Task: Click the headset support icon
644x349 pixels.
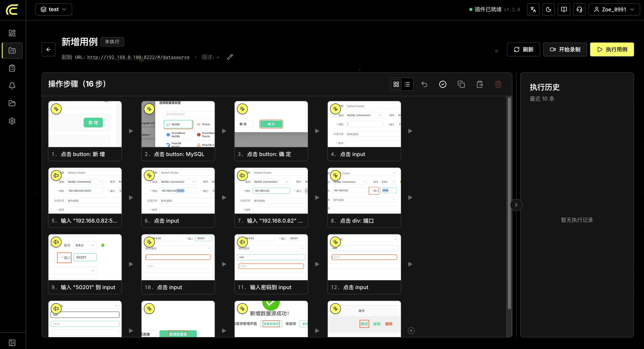Action: pyautogui.click(x=579, y=9)
